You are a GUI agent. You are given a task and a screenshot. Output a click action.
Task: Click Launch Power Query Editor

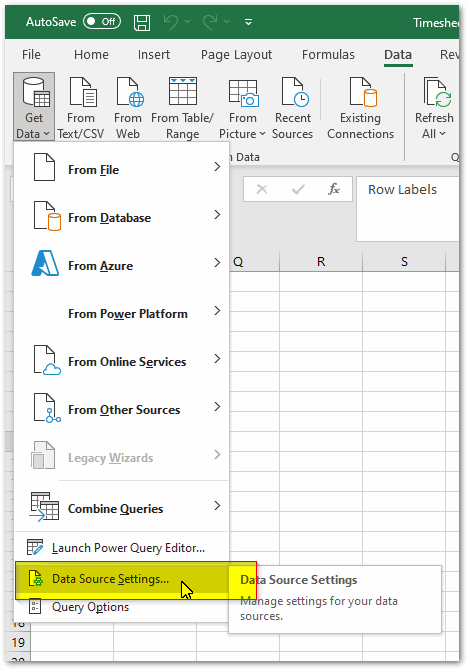point(122,547)
